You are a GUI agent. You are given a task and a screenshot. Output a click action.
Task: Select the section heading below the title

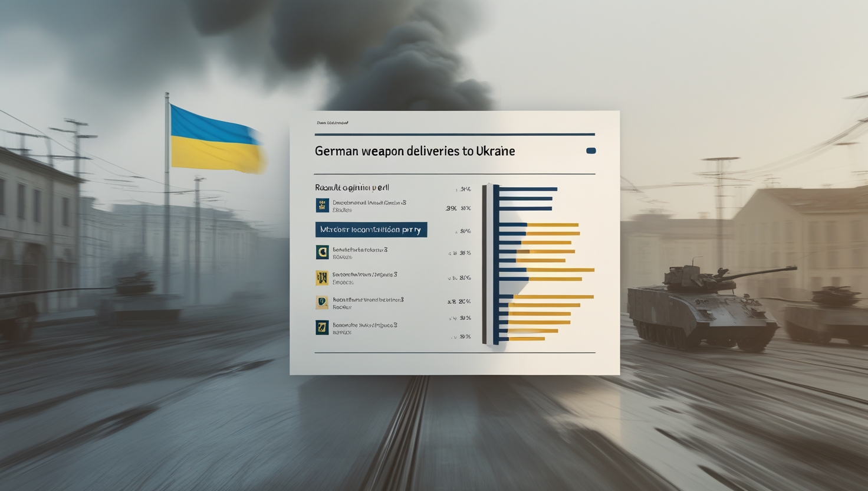[351, 188]
